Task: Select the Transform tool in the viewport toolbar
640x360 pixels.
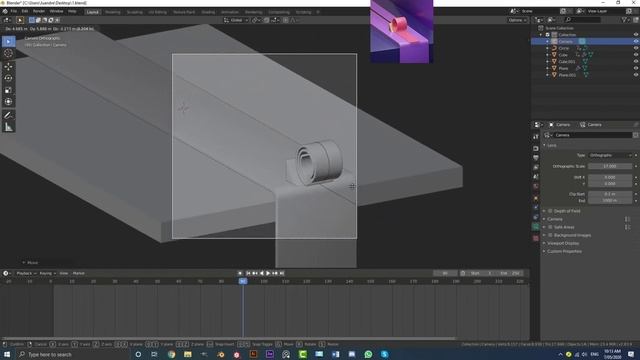Action: click(x=8, y=102)
